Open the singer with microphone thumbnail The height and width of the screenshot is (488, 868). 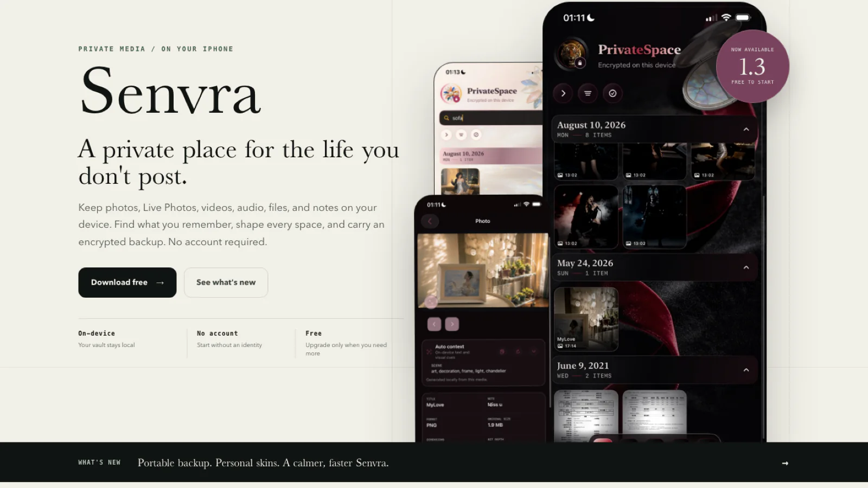coord(586,217)
